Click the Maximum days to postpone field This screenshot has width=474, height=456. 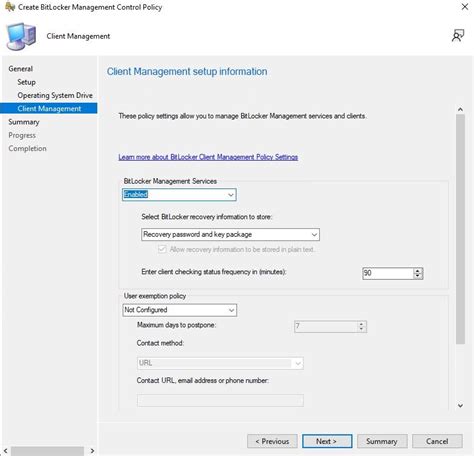[326, 326]
